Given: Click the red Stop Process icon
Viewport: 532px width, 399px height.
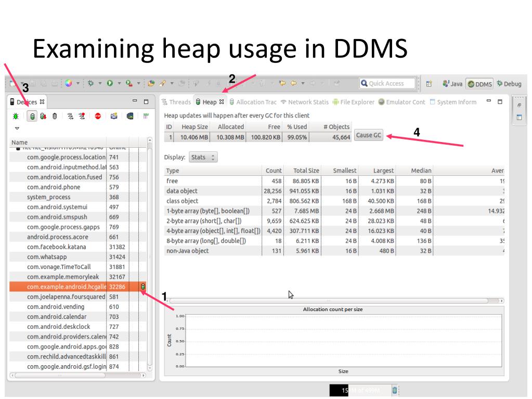Looking at the screenshot, I should (98, 117).
